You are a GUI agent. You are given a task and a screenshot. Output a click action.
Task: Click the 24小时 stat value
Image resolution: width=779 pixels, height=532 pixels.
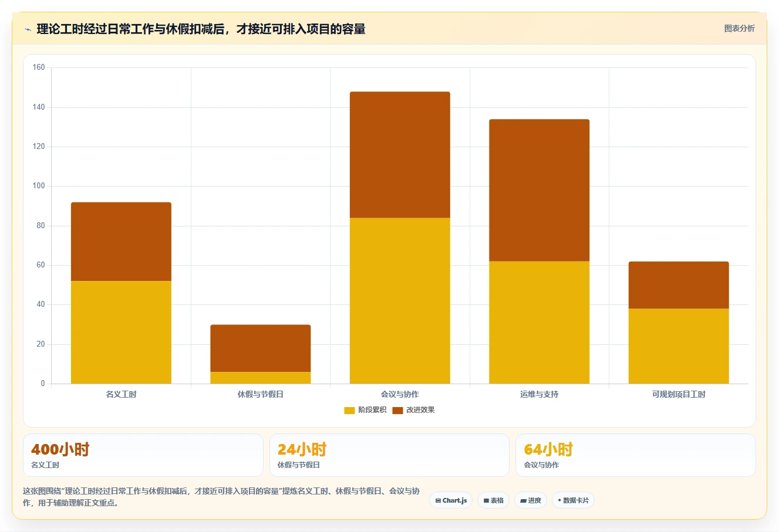pos(302,449)
